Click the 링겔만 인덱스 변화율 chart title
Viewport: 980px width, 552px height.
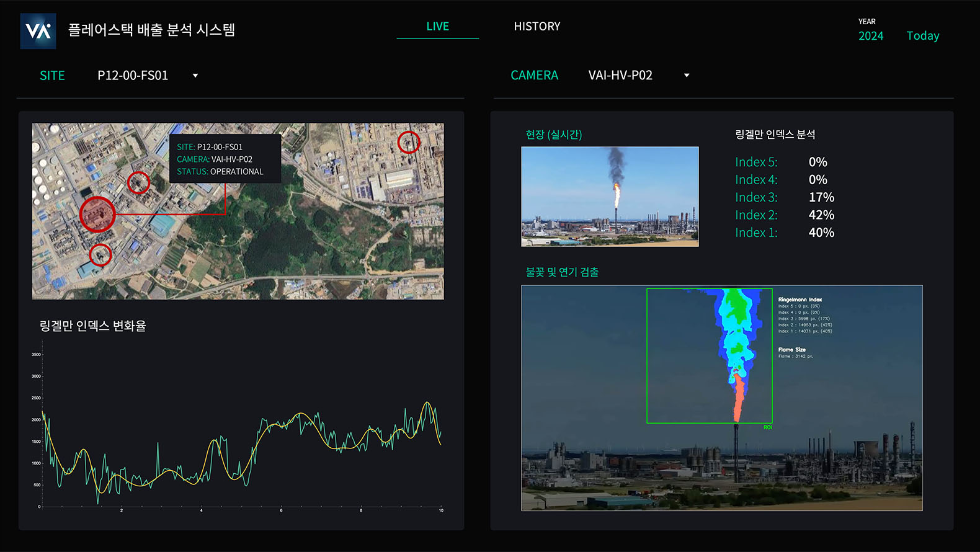(93, 326)
